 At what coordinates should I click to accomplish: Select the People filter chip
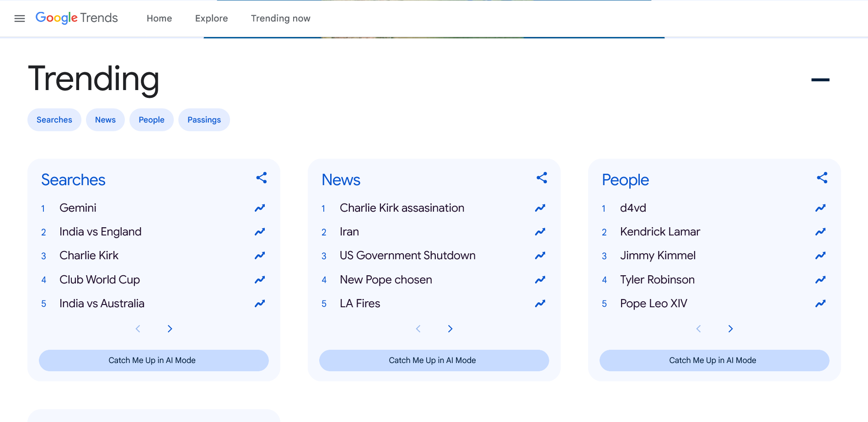point(151,120)
